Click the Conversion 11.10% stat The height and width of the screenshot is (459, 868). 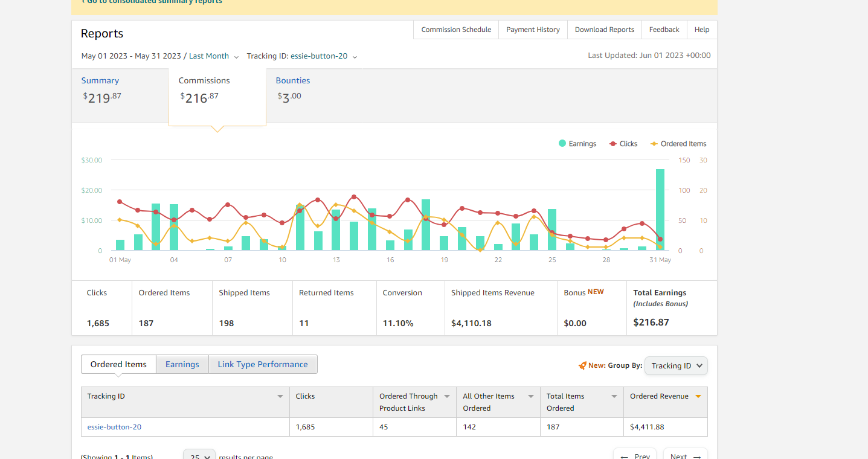pos(398,323)
